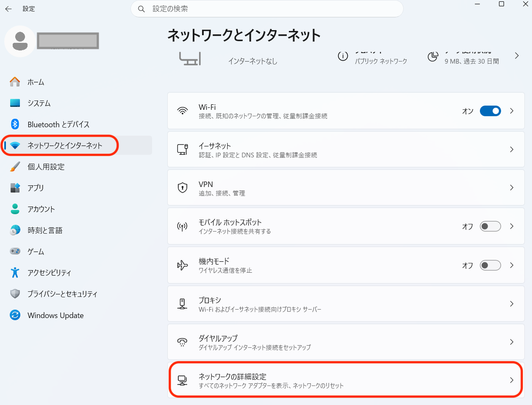Open the モバイル ホットスポット row chevron
Image resolution: width=532 pixels, height=405 pixels.
click(512, 226)
